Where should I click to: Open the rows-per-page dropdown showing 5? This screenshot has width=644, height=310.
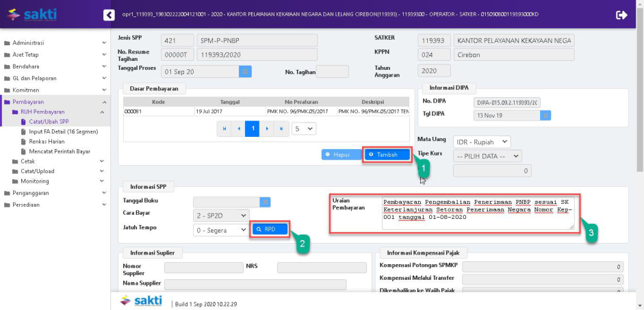pos(304,129)
